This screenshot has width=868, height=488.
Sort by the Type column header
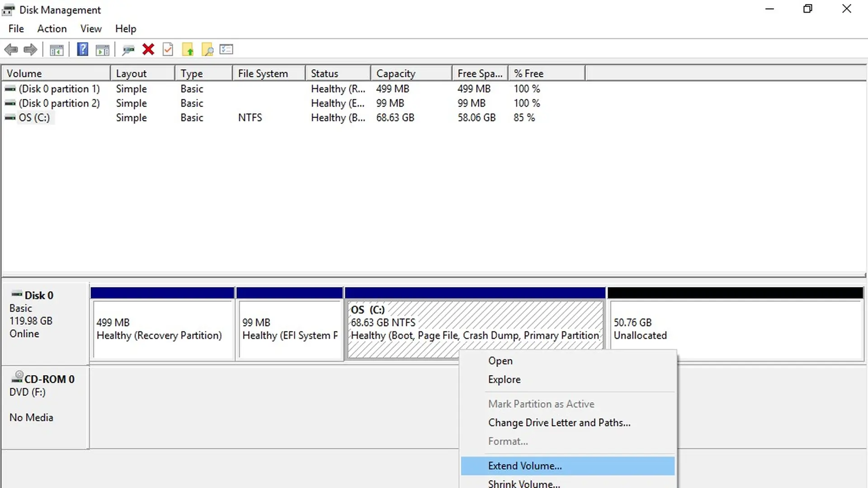click(203, 73)
